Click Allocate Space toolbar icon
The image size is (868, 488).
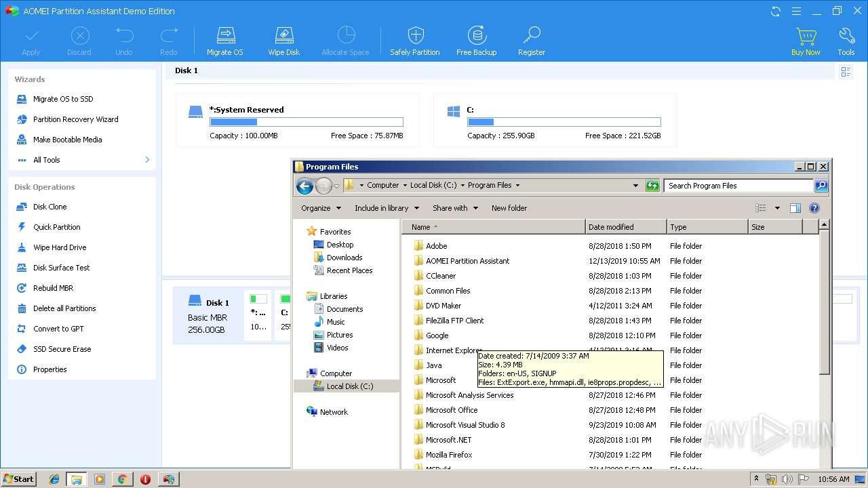345,41
